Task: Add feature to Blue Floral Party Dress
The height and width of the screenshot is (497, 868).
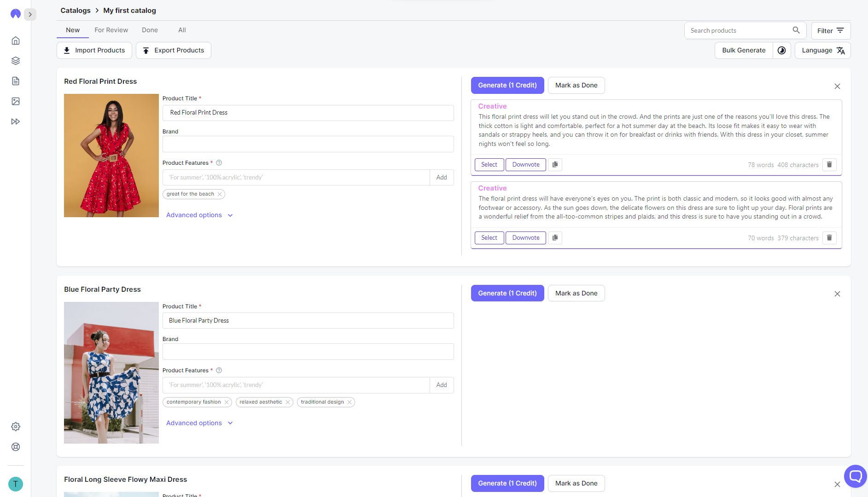Action: click(x=442, y=385)
